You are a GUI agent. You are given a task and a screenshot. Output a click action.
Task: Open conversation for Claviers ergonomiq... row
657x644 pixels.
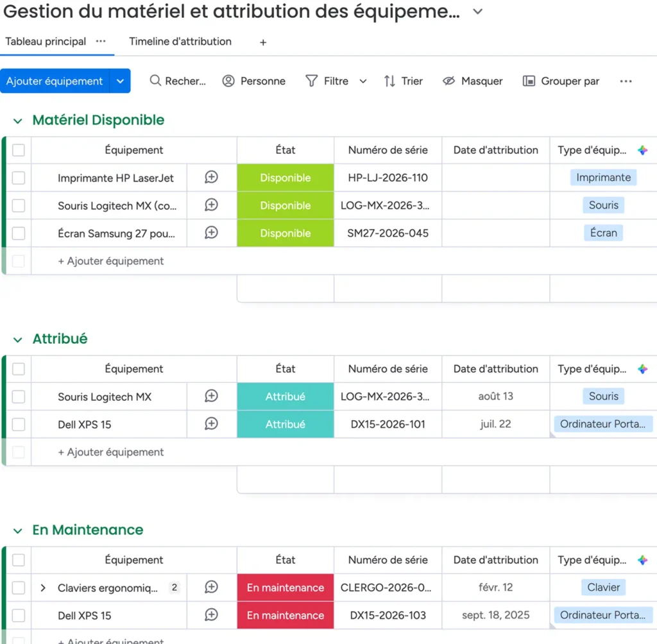click(x=211, y=587)
